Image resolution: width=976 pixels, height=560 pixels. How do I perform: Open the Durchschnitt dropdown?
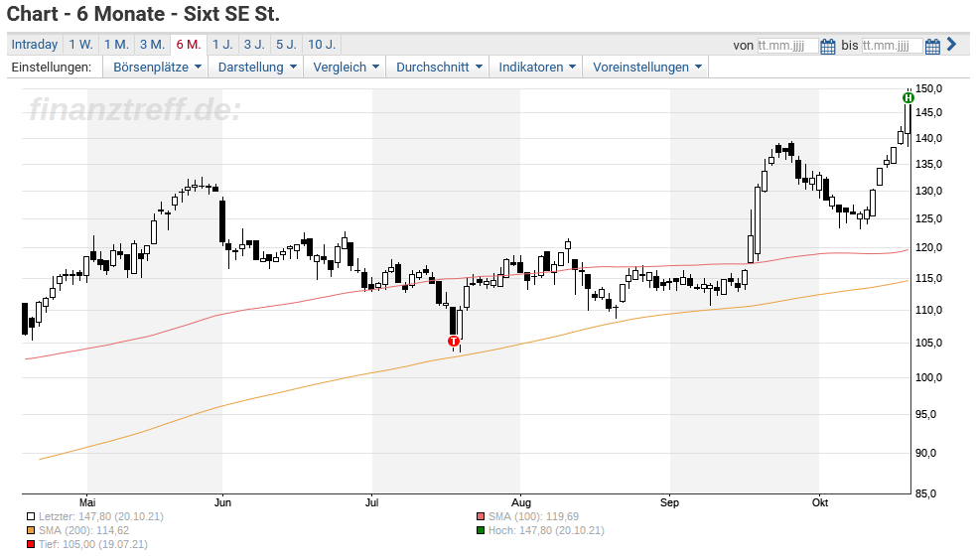point(438,68)
